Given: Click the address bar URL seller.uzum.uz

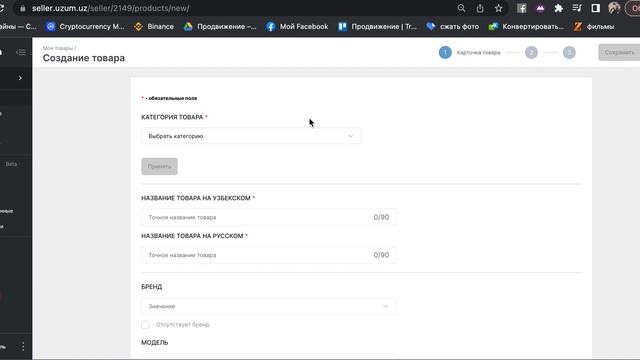Looking at the screenshot, I should pyautogui.click(x=110, y=8).
